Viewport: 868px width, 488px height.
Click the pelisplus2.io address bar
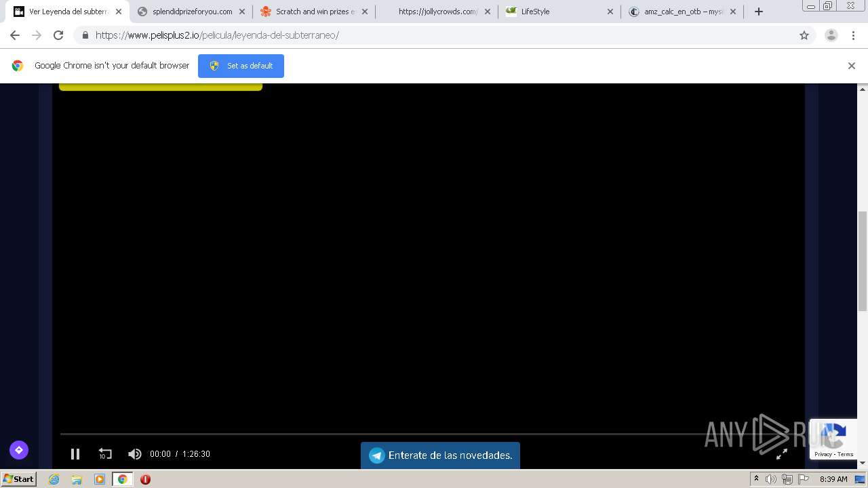point(434,35)
